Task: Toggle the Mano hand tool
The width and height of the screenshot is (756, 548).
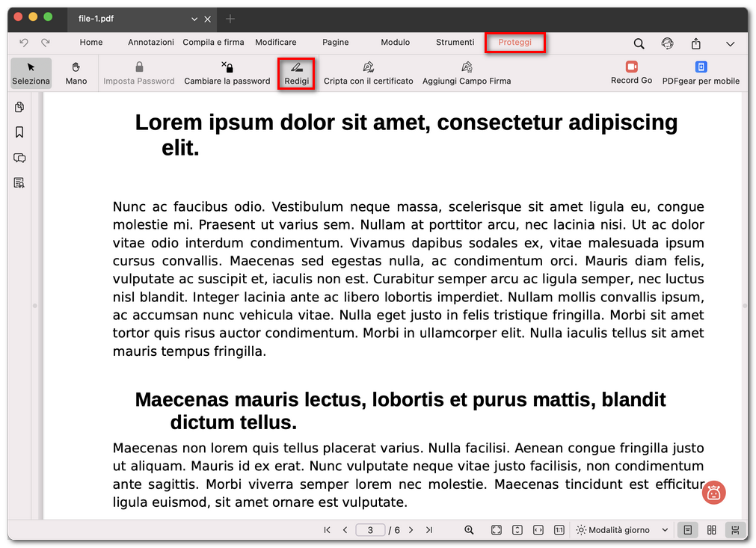Action: tap(76, 73)
